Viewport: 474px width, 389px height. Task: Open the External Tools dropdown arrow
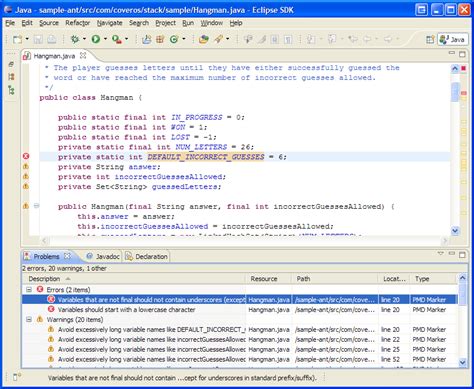127,39
